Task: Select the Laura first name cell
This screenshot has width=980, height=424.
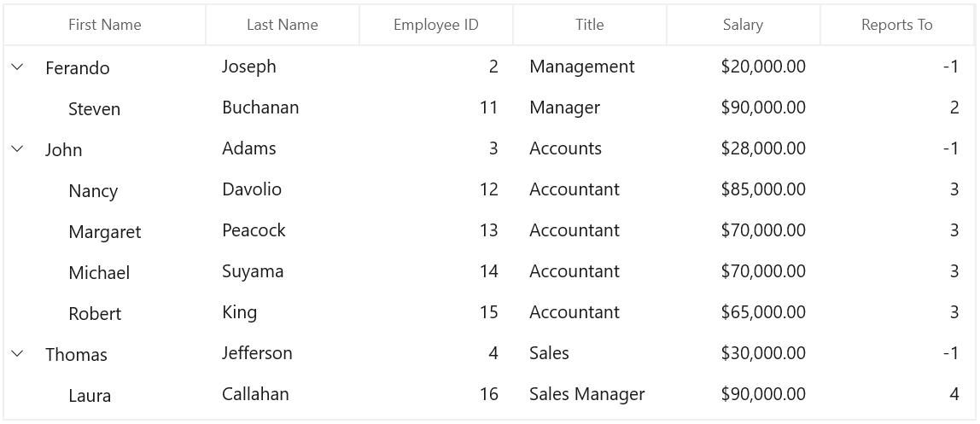Action: 90,395
